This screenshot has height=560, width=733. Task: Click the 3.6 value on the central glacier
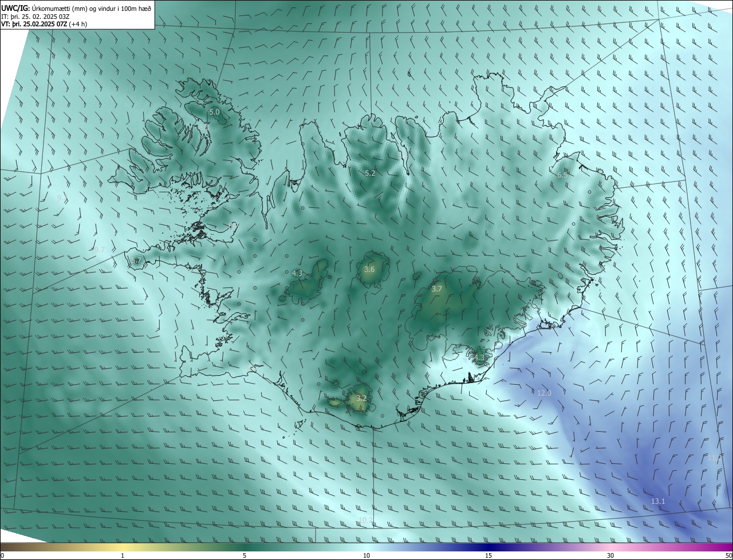369,269
